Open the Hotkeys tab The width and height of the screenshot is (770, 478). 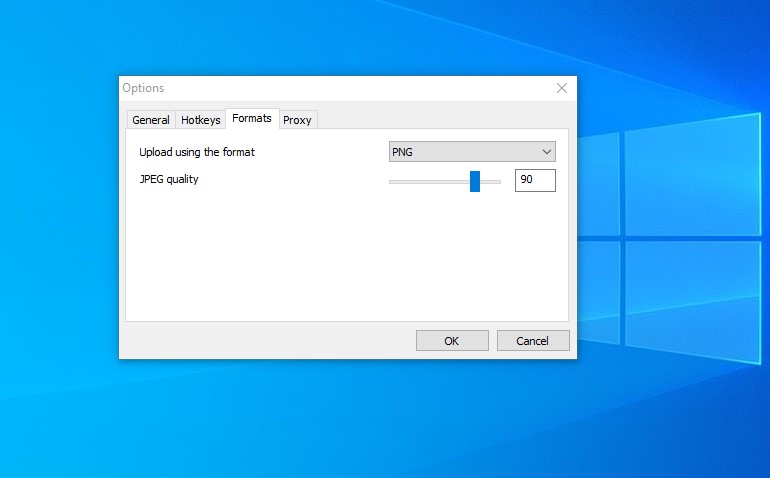pos(200,120)
